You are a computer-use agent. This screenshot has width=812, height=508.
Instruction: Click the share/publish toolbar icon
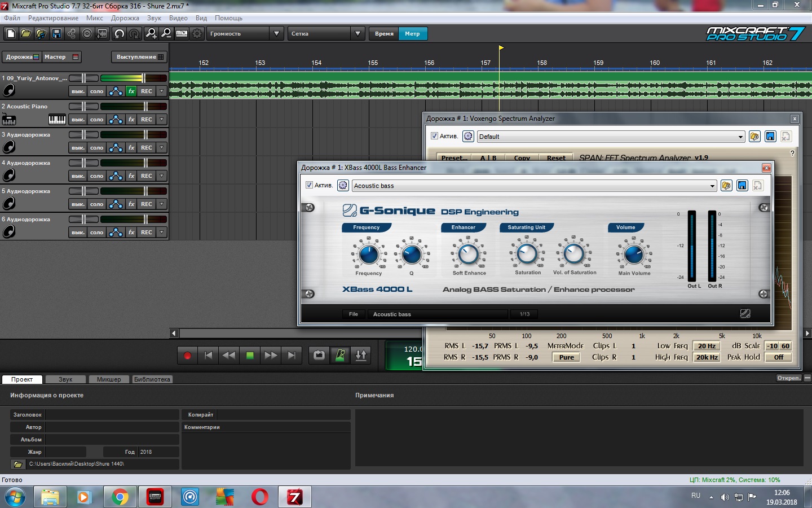72,34
